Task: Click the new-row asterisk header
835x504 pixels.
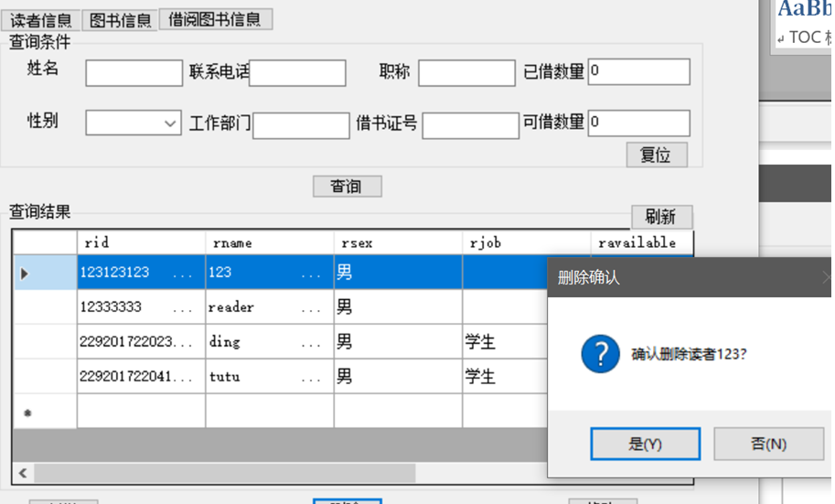Action: [45, 412]
